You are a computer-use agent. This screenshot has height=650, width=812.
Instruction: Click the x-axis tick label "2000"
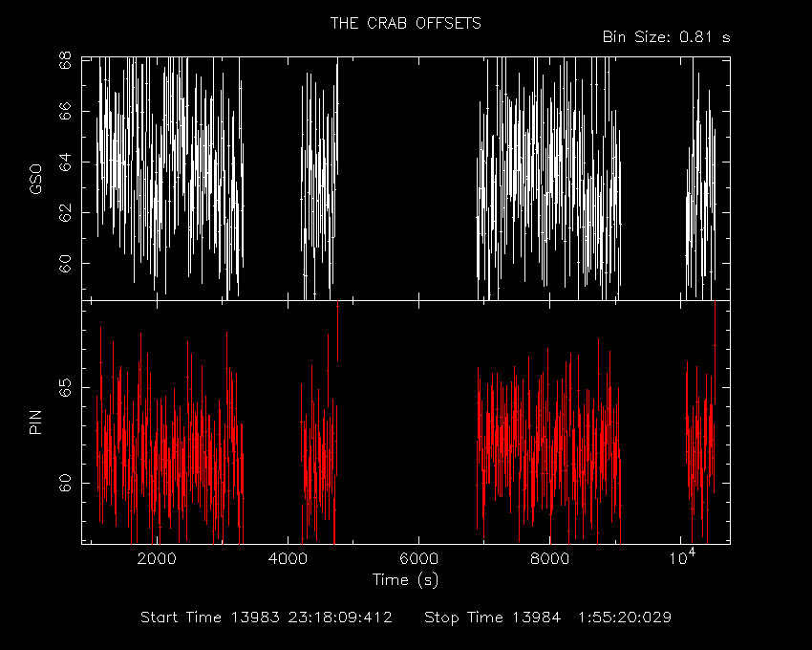coord(157,559)
